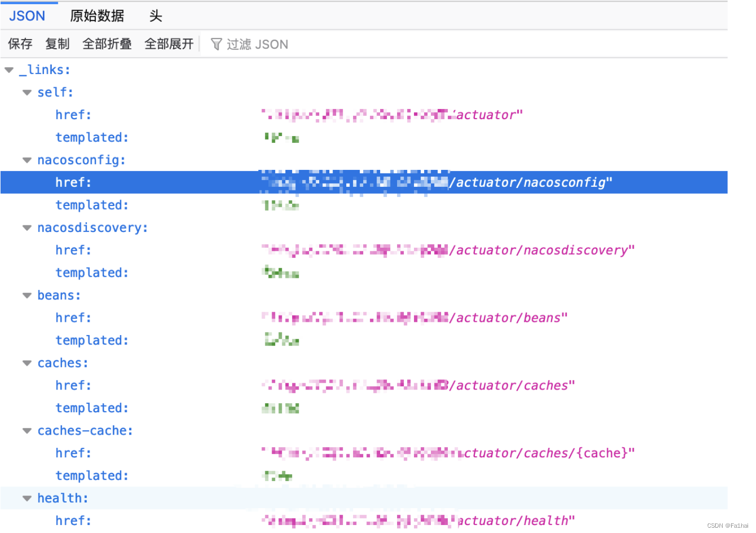Select href key under nacosdiscovery
The height and width of the screenshot is (533, 756).
74,250
